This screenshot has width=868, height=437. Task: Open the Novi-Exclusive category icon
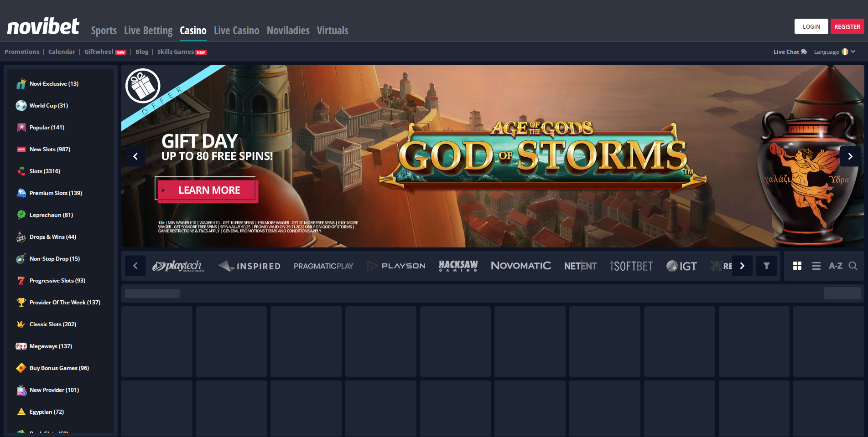coord(21,84)
